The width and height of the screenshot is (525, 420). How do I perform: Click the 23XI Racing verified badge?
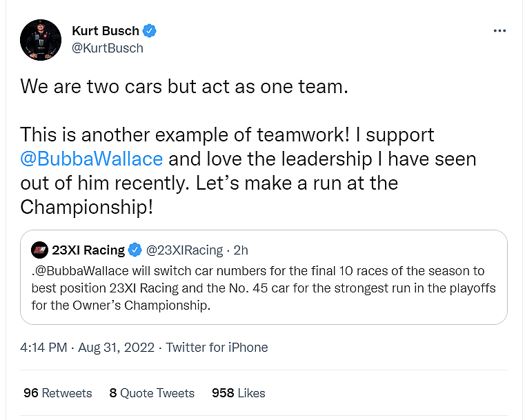(135, 250)
